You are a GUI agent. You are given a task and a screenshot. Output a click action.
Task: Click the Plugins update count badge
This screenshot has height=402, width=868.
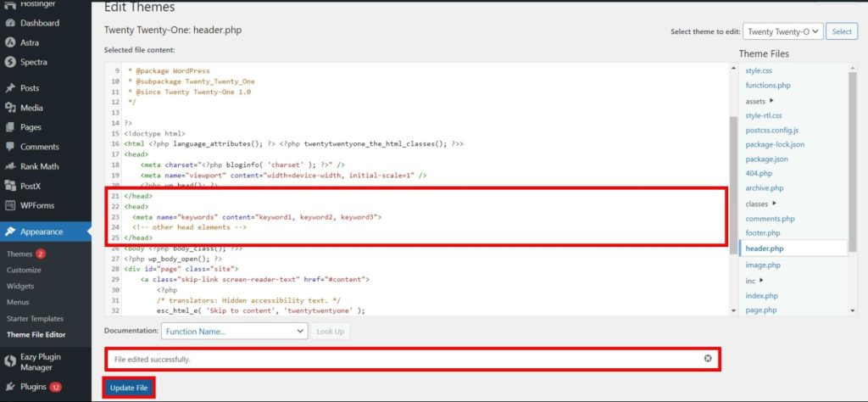pos(55,387)
